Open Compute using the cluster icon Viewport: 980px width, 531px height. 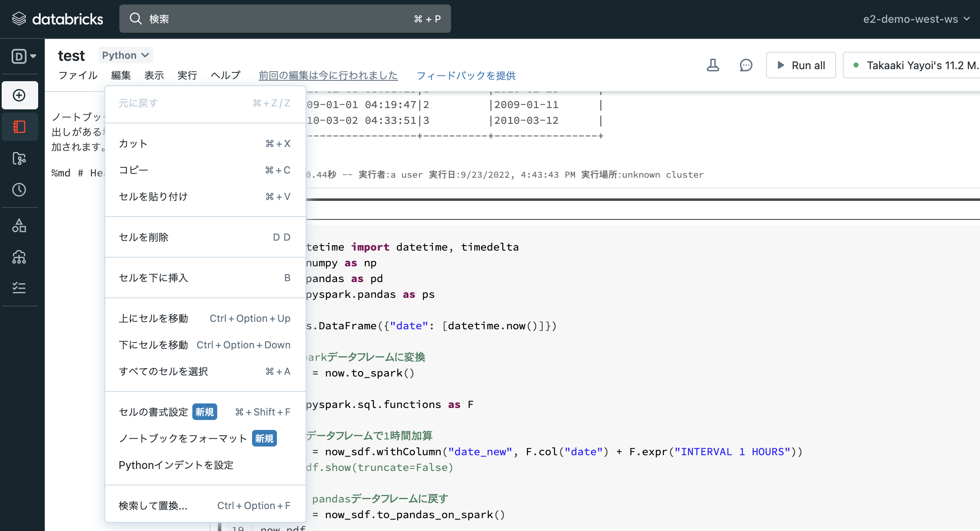click(x=19, y=257)
